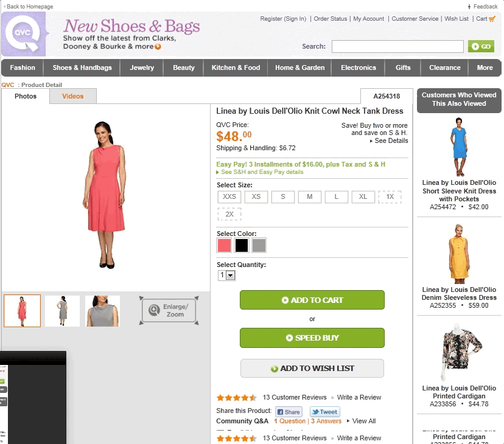Open Home & Garden menu
Viewport: 504px width, 444px height.
299,68
